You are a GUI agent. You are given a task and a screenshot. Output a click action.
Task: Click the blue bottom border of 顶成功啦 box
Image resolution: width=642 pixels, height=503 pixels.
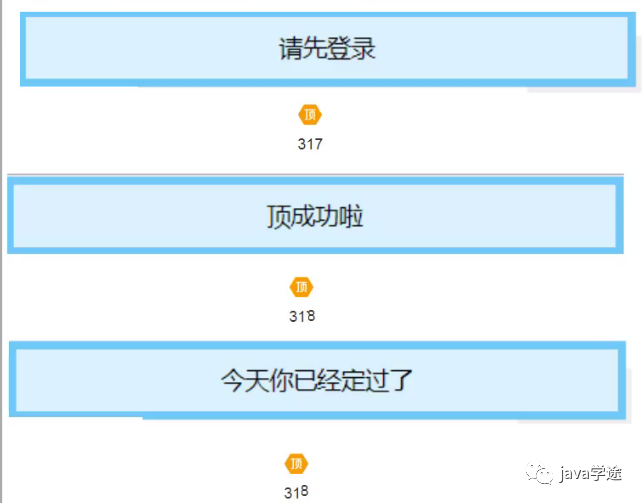point(314,249)
